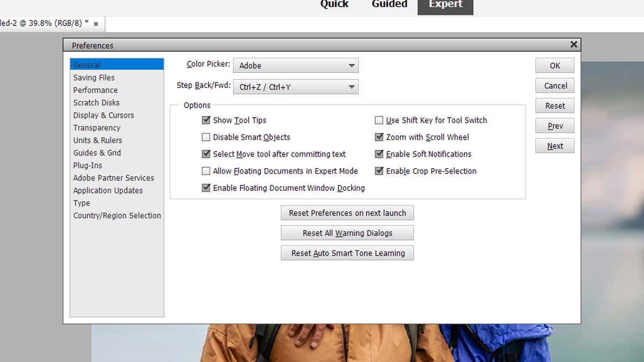
Task: Toggle Enable Soft Notifications checkbox
Action: pos(379,154)
